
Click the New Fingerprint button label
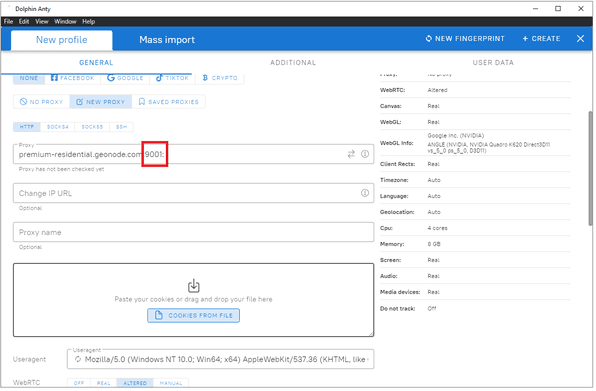(x=471, y=39)
